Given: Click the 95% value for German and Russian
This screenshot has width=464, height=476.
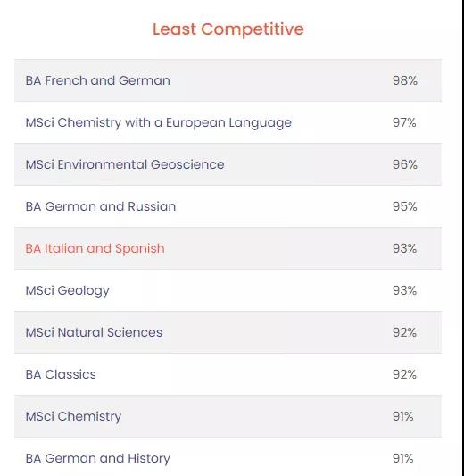Looking at the screenshot, I should [404, 206].
